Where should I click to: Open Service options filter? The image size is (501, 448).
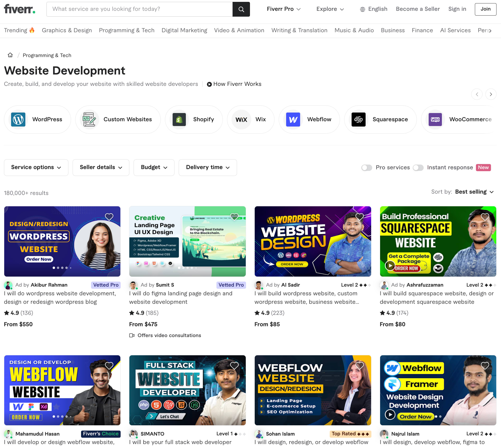(x=36, y=167)
